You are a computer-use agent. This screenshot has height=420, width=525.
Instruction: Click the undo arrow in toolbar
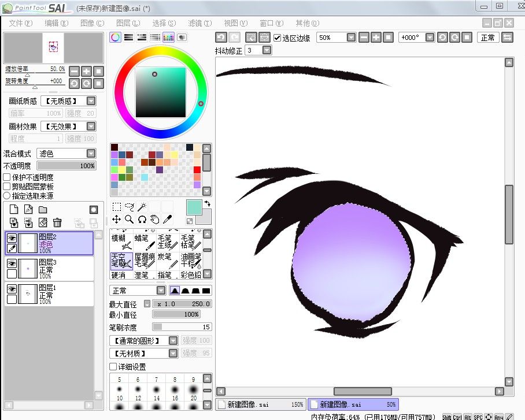click(x=221, y=37)
